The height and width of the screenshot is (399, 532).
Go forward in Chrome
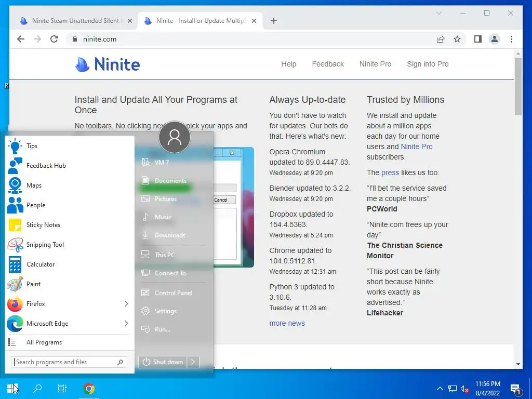point(37,39)
